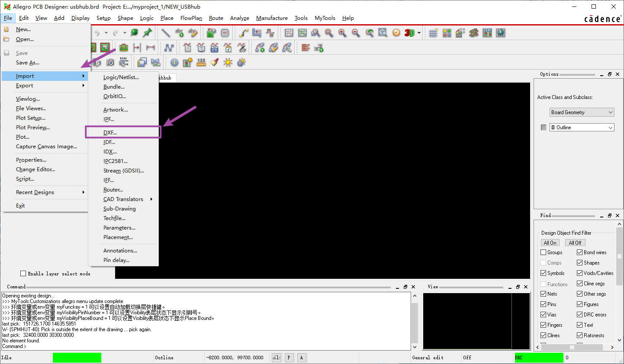Select the Add Connect routing icon

tap(244, 33)
